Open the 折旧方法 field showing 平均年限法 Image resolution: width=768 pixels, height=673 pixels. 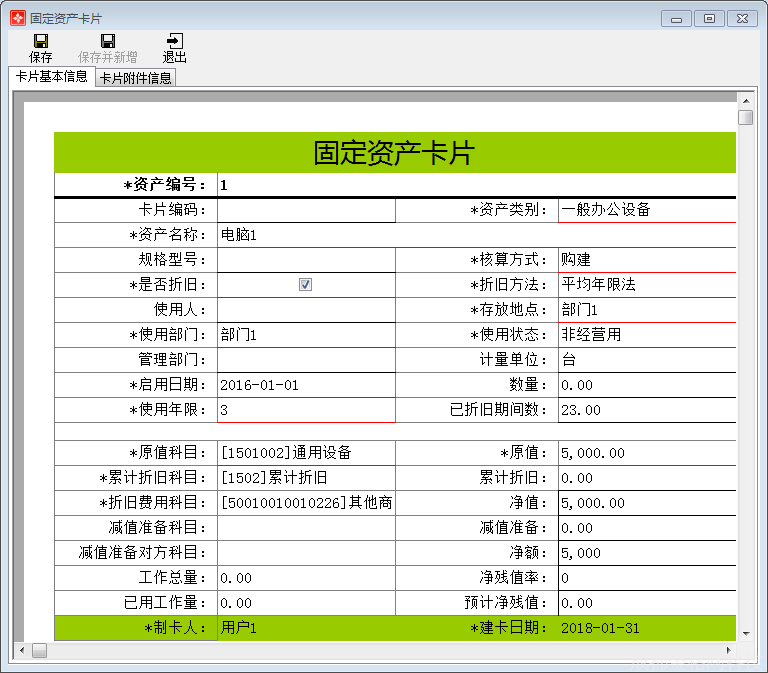tap(646, 285)
